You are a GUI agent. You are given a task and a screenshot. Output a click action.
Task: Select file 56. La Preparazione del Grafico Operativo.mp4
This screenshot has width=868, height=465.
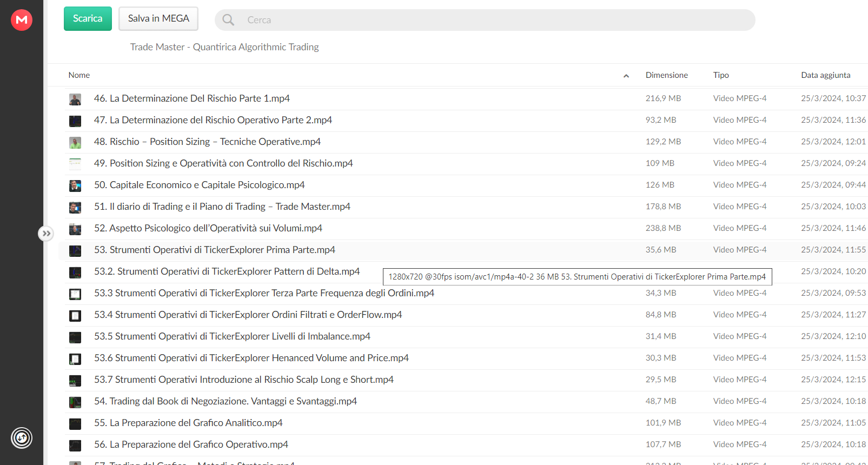[x=191, y=444]
